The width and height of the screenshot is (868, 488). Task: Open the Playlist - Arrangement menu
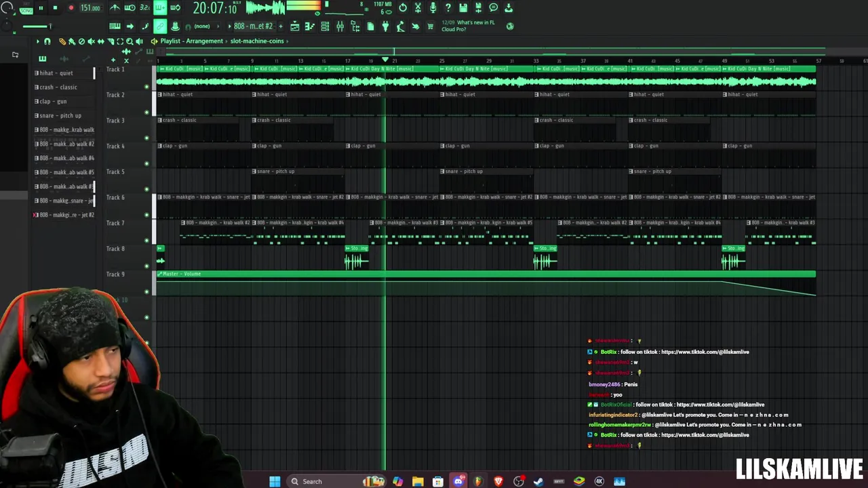coord(192,41)
